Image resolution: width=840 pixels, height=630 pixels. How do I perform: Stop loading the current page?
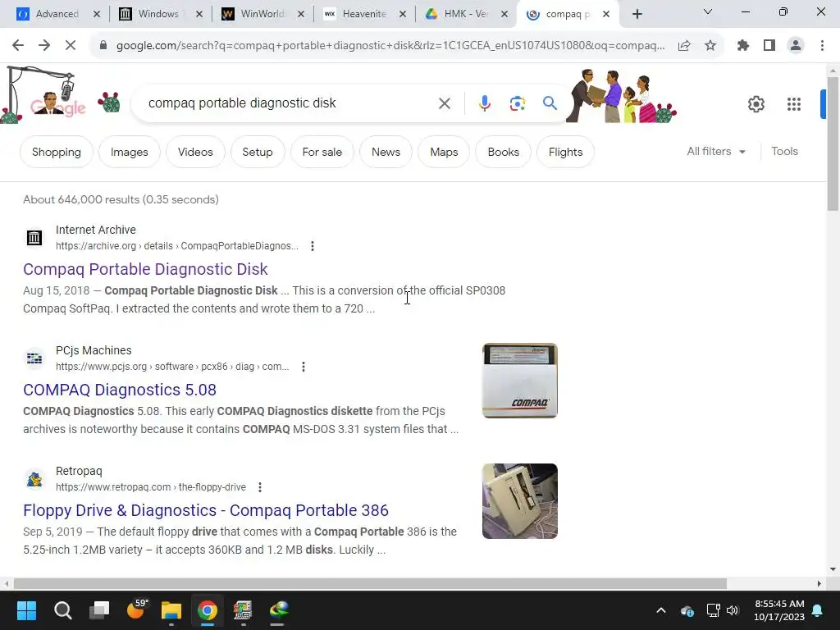(x=71, y=46)
